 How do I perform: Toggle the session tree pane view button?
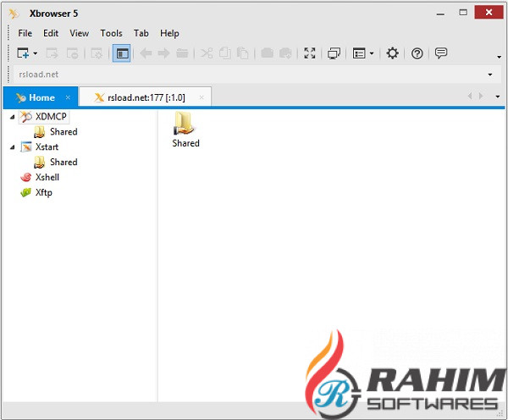click(x=121, y=53)
